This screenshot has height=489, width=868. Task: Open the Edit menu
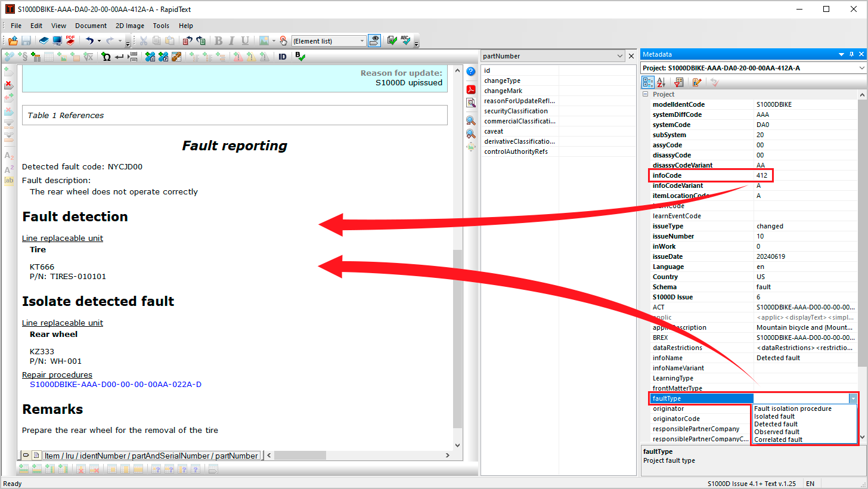[36, 26]
